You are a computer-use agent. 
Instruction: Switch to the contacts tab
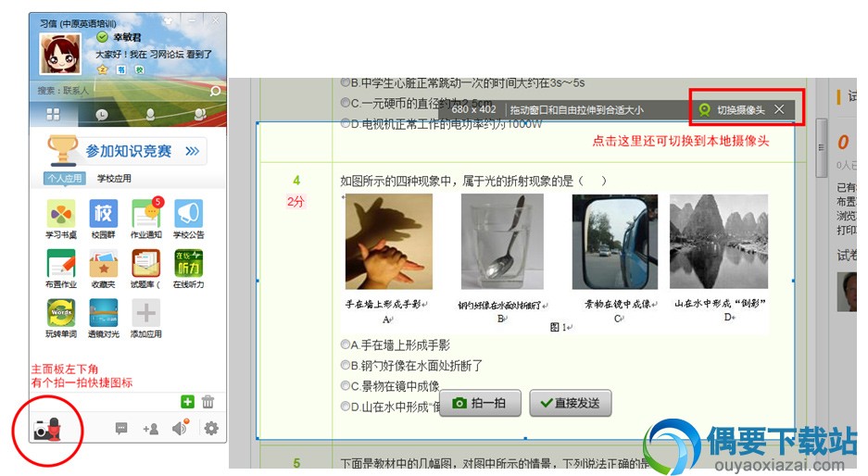(x=151, y=115)
